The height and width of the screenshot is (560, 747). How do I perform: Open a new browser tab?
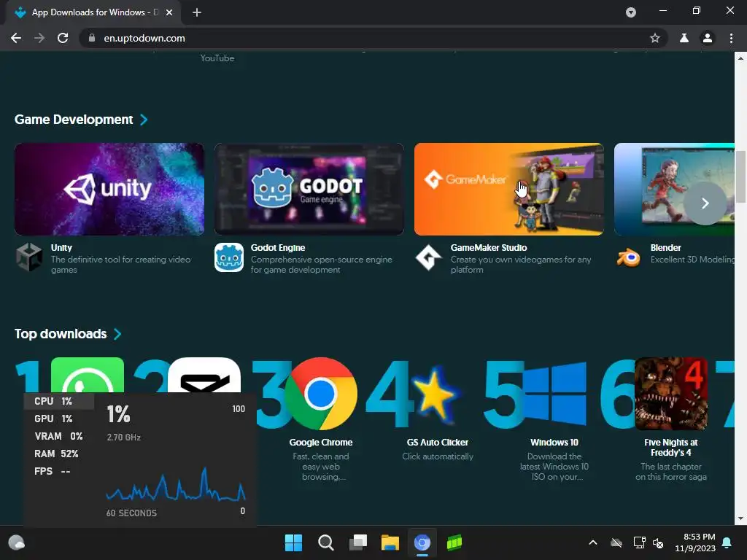[x=197, y=12]
